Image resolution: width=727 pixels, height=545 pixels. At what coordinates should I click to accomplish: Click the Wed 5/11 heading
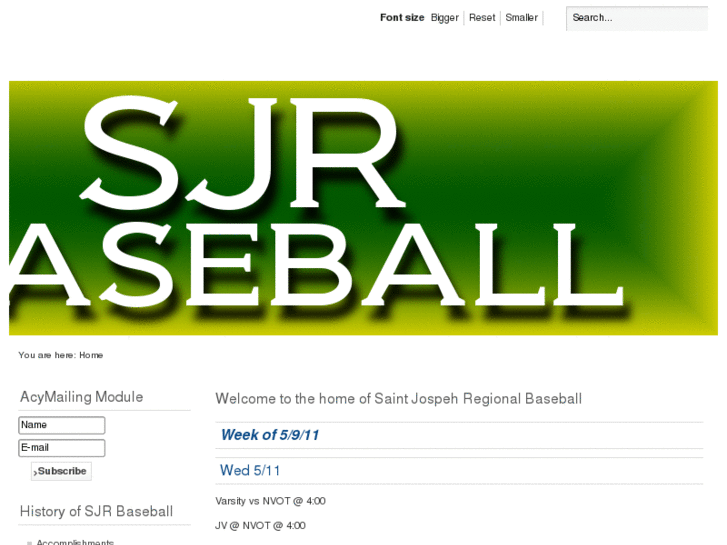[x=250, y=470]
